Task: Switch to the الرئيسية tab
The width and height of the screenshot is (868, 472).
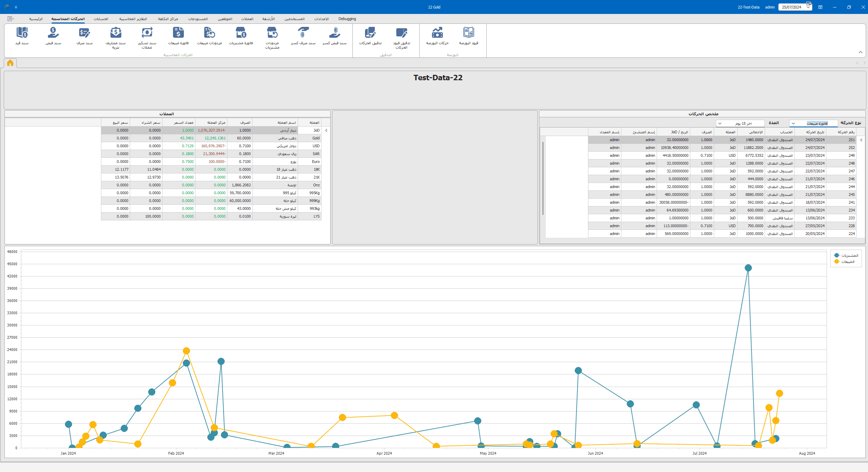Action: click(x=36, y=19)
